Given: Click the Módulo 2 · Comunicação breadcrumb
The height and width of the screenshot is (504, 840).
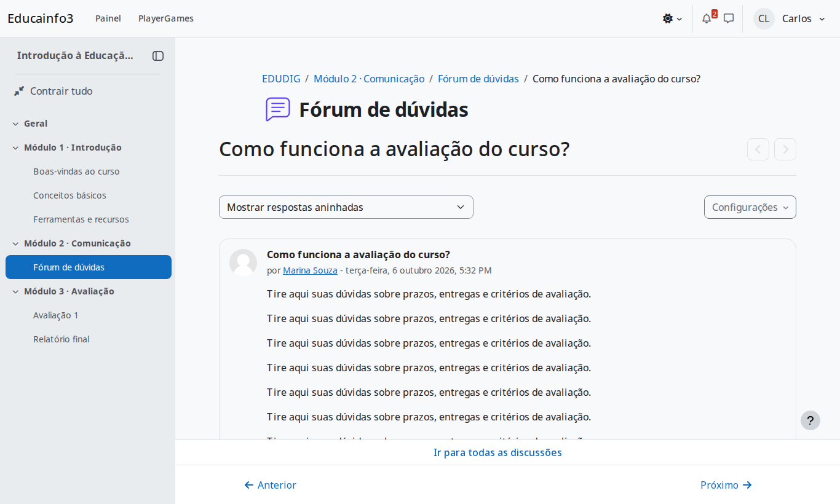Looking at the screenshot, I should click(369, 79).
